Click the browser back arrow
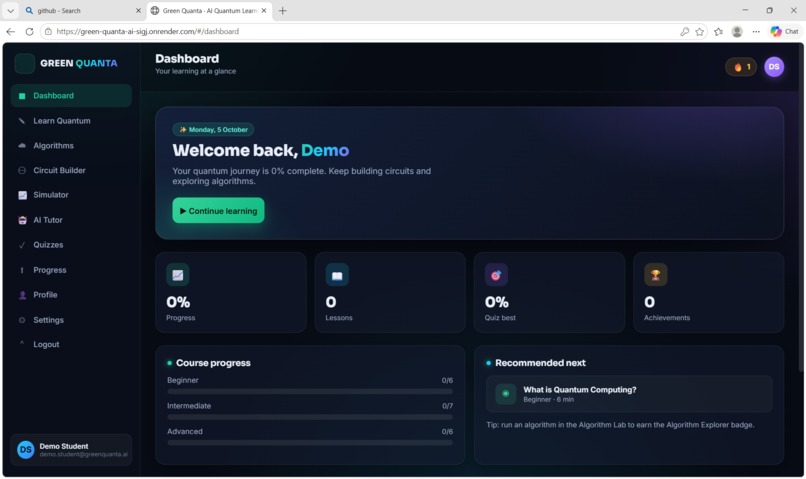The image size is (806, 479). click(x=10, y=31)
